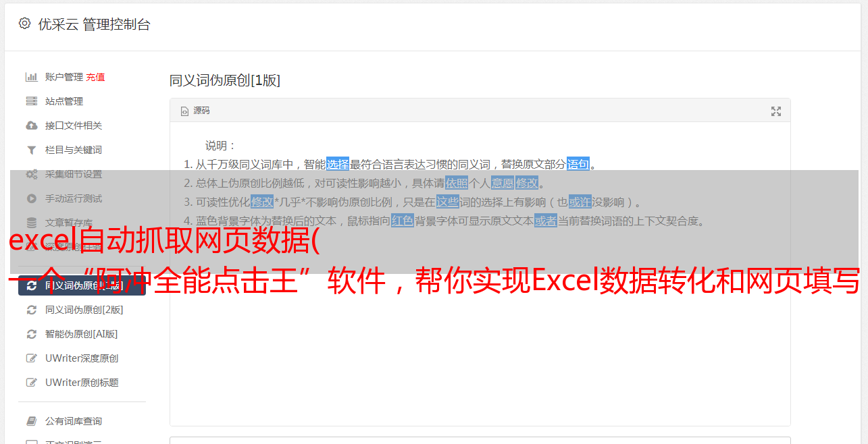The width and height of the screenshot is (868, 444).
Task: Open 接口文件相关 cloud upload icon
Action: tap(31, 126)
